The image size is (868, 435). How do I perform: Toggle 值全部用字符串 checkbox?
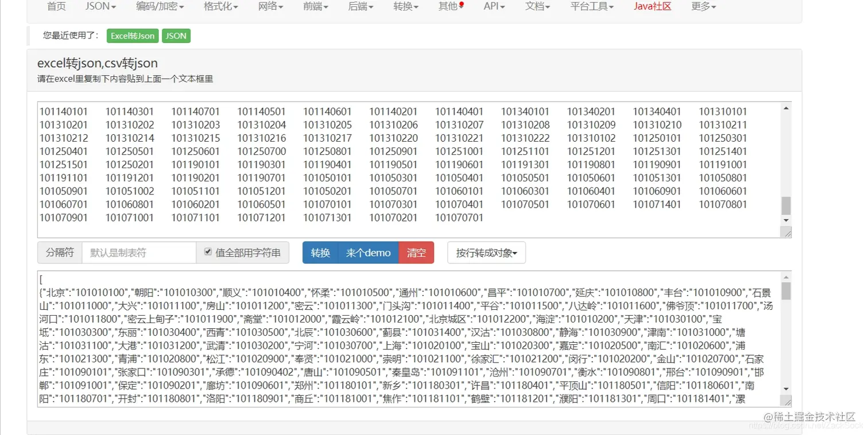(x=208, y=252)
